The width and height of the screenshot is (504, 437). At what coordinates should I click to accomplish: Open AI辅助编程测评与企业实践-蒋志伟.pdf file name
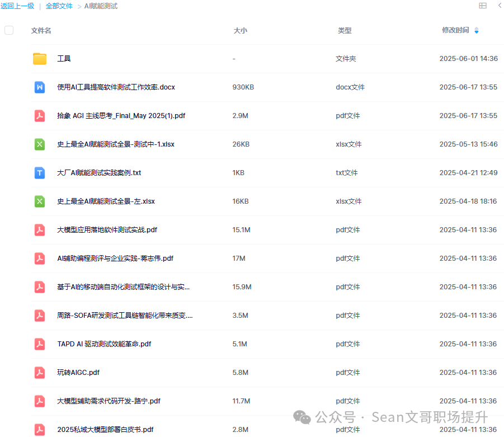click(x=115, y=259)
